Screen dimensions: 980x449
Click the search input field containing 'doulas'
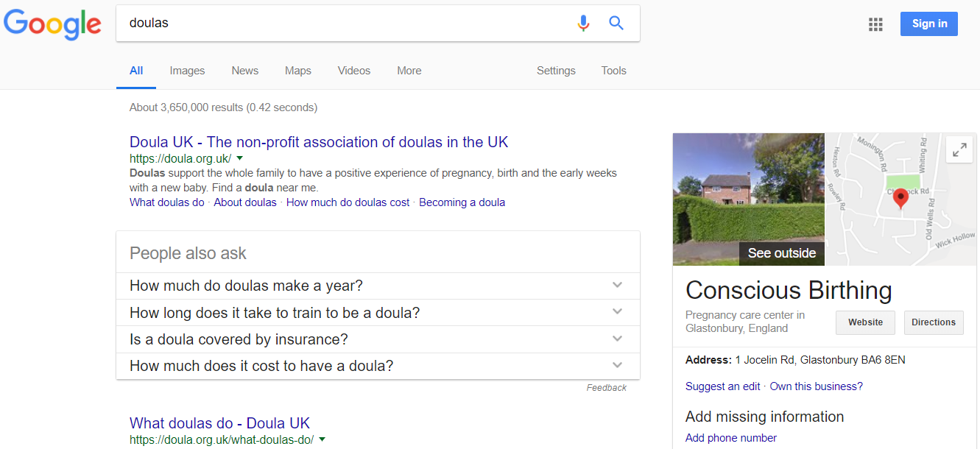(346, 24)
